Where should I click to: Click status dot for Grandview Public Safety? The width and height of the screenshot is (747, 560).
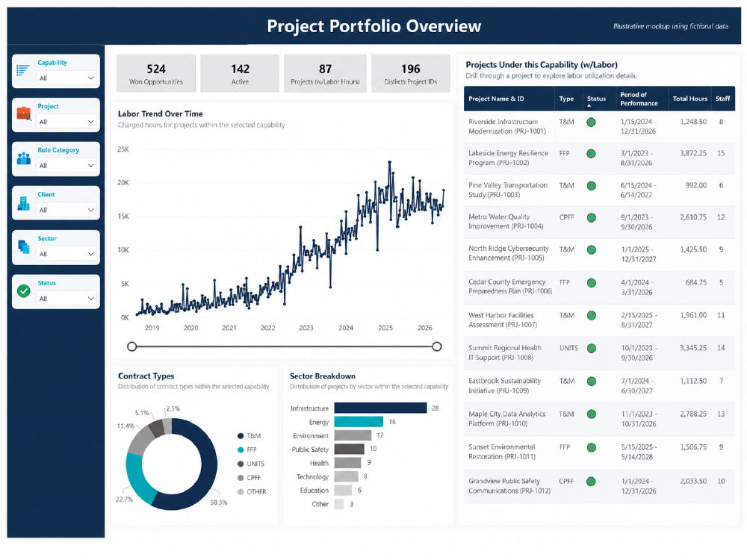point(591,482)
